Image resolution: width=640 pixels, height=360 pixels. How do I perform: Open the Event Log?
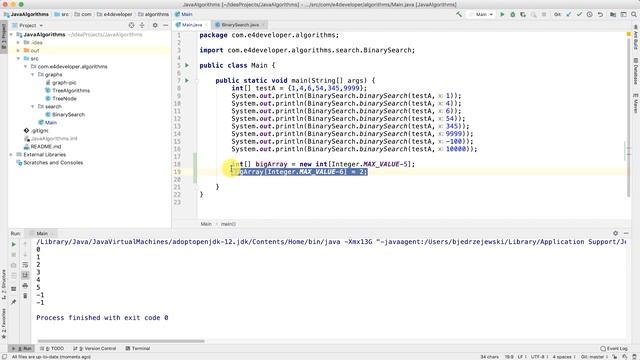(614, 349)
